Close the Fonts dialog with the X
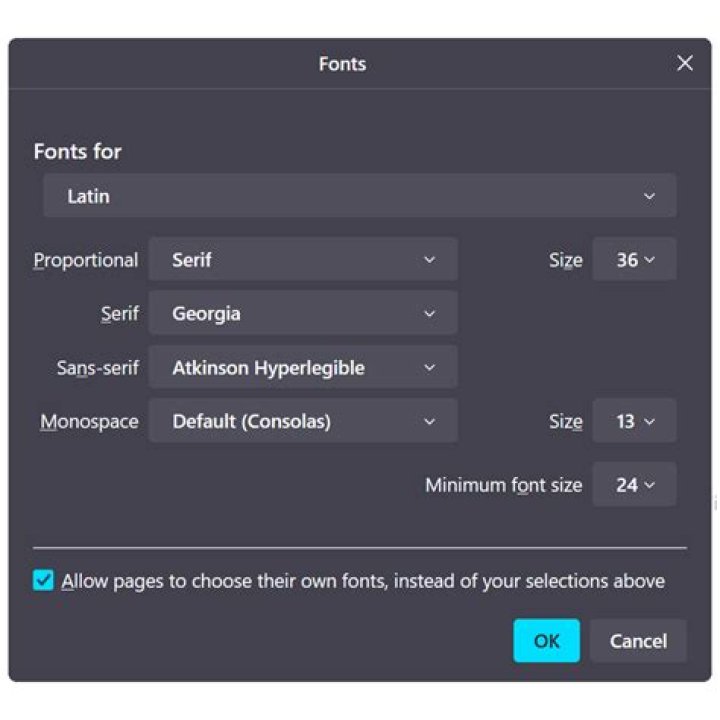The height and width of the screenshot is (720, 720). 685,64
